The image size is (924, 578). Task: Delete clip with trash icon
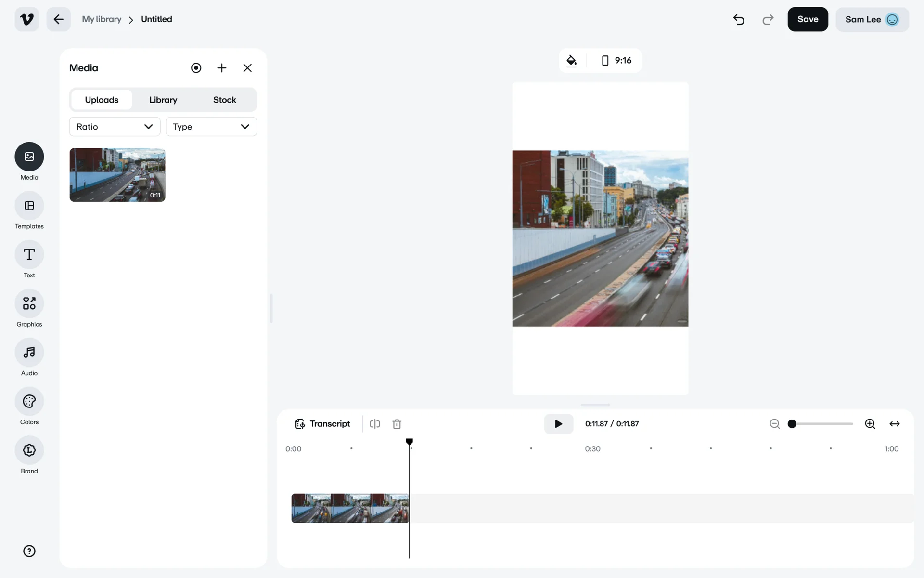pyautogui.click(x=397, y=424)
